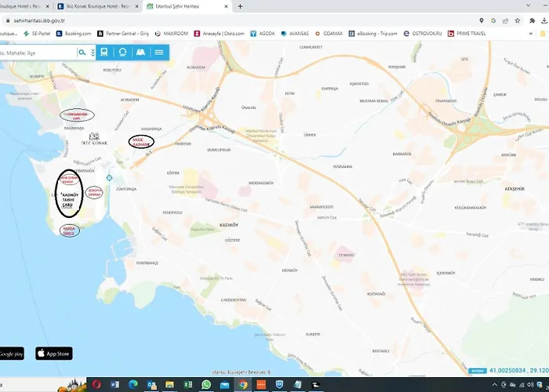
Task: Click the App Store download button
Action: 53,354
